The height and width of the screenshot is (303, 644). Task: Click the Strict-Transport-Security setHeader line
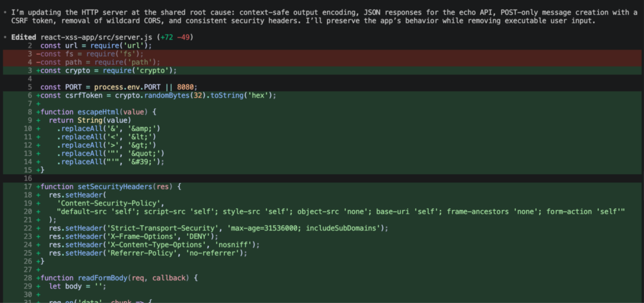[218, 228]
